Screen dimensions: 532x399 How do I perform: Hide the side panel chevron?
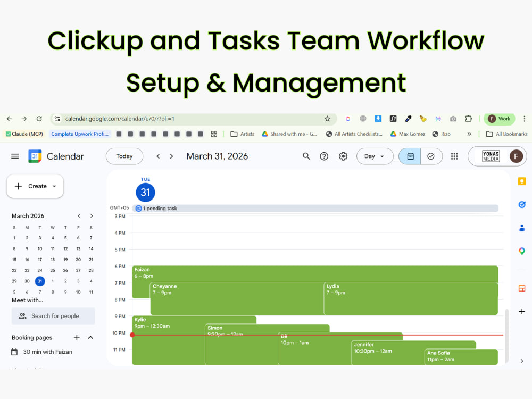(x=522, y=361)
